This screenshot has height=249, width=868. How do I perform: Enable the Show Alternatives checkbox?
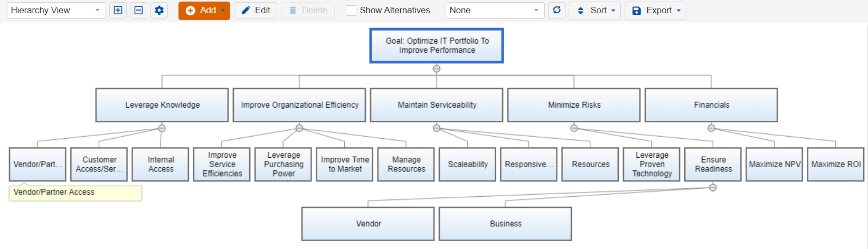click(x=351, y=11)
